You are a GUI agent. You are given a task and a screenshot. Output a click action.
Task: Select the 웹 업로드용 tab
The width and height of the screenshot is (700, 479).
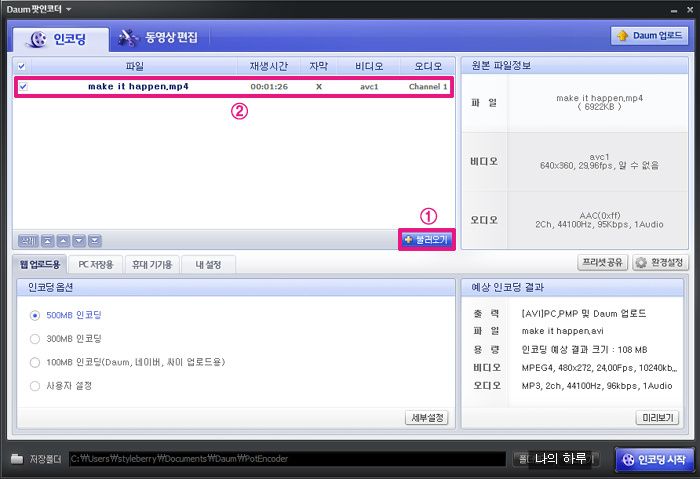(40, 264)
